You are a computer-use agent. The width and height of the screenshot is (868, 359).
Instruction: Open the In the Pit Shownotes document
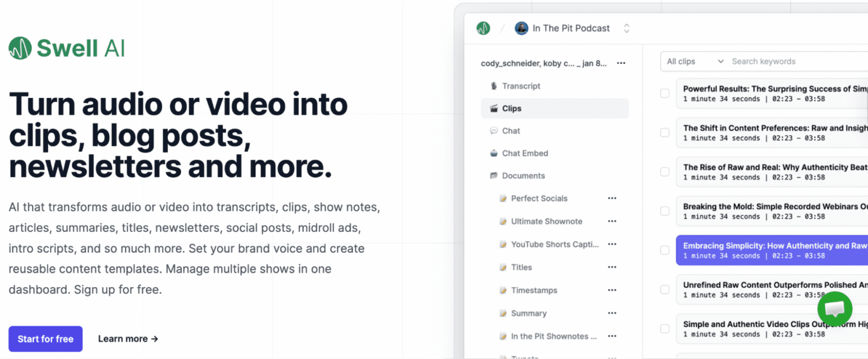click(554, 336)
